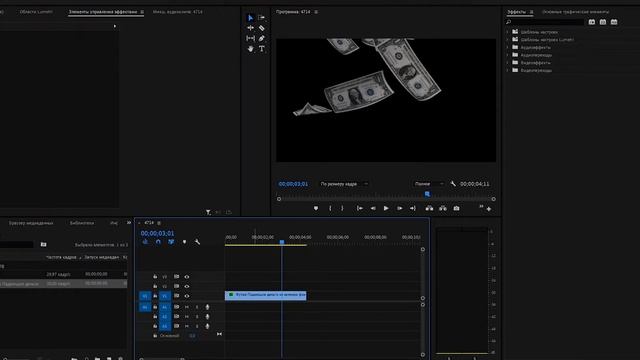Toggle Snap magnet in timeline

tap(158, 242)
